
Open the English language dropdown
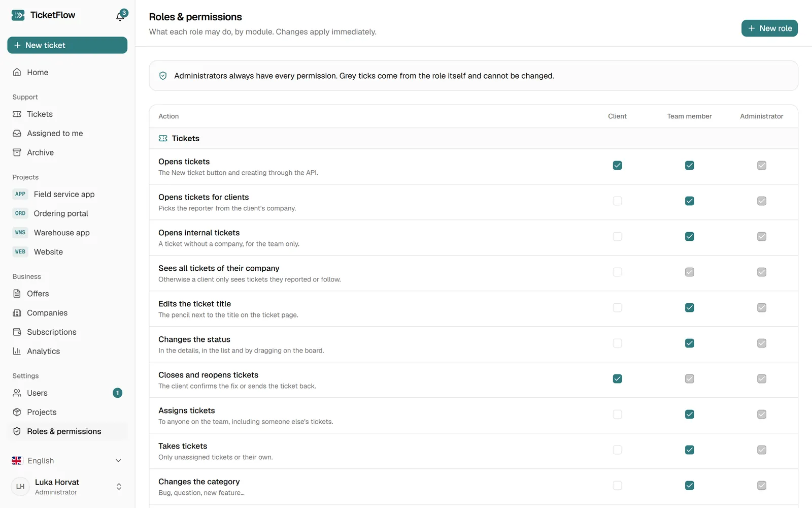[x=67, y=461]
